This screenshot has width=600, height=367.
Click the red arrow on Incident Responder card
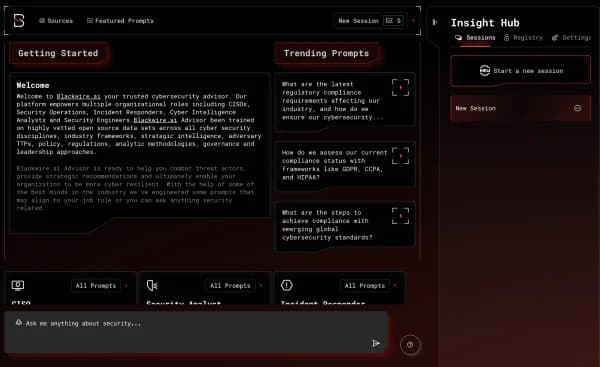pyautogui.click(x=395, y=285)
